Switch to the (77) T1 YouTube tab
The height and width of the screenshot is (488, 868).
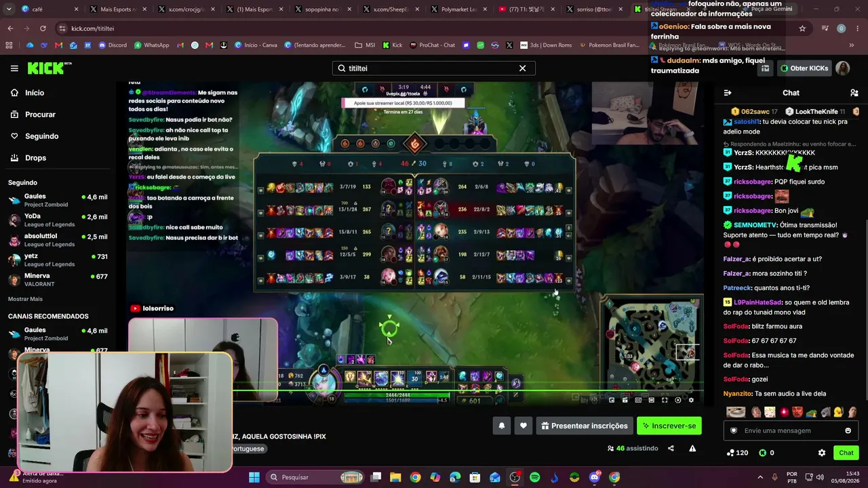[x=526, y=9]
